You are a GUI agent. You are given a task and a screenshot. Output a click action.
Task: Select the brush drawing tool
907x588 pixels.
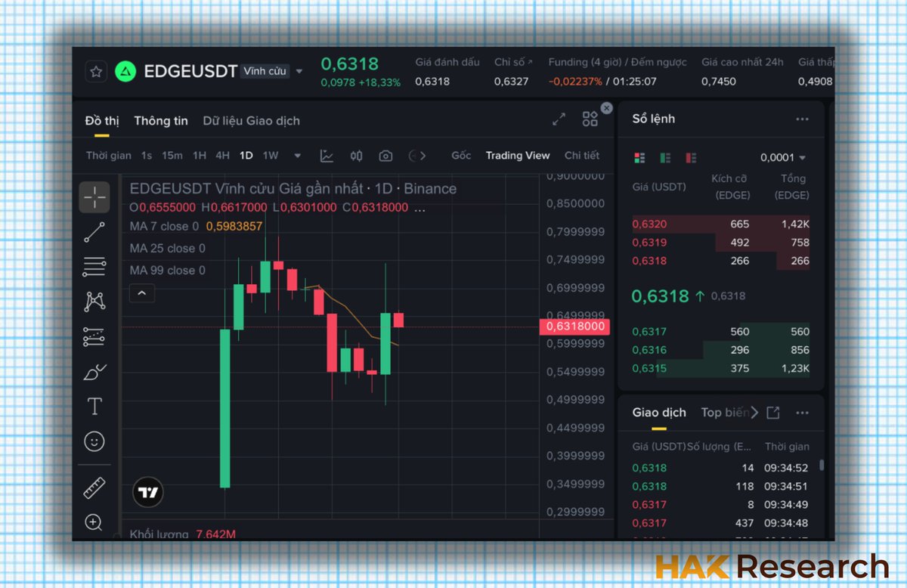[94, 372]
